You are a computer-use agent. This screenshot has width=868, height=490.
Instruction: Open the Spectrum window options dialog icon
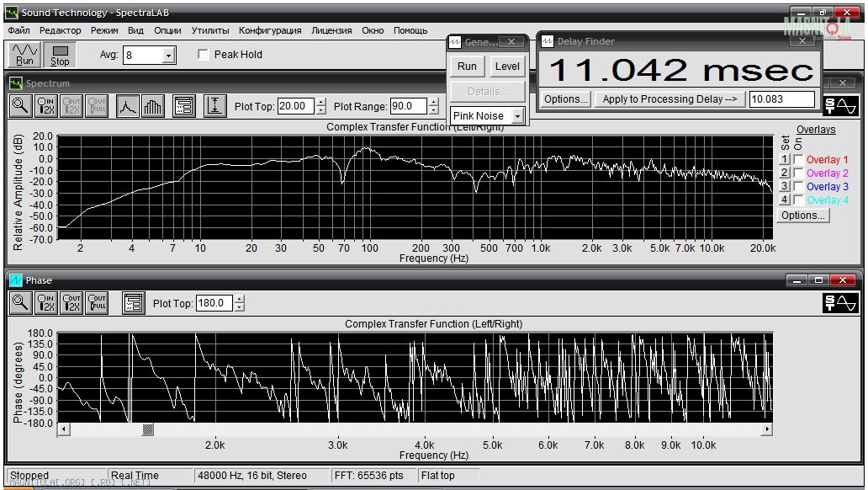pos(184,105)
